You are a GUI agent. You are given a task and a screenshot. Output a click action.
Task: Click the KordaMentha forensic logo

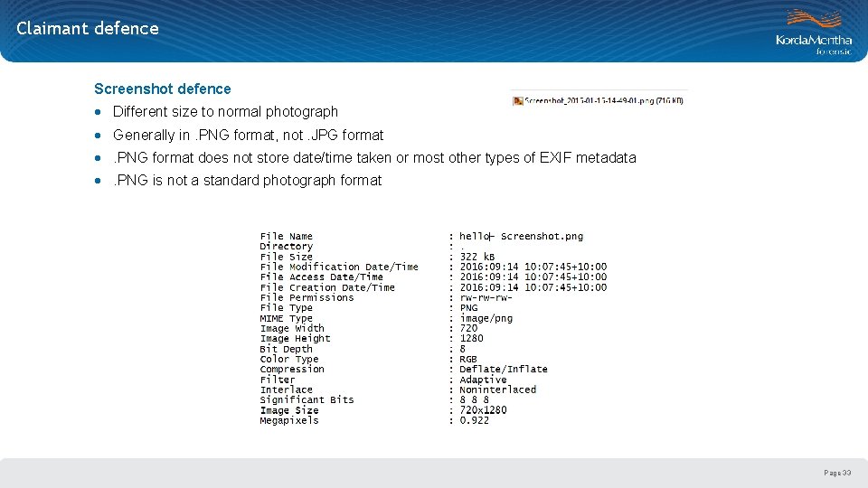point(814,33)
